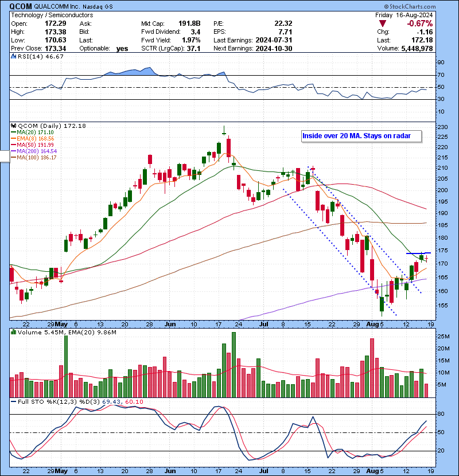
Task: Select the Technology / Semiconductors sector label
Action: pos(52,15)
